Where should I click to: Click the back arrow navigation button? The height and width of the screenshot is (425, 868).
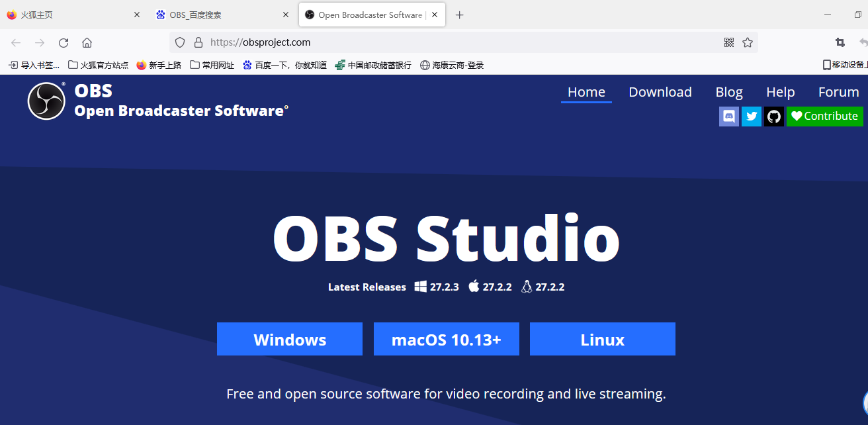[16, 42]
